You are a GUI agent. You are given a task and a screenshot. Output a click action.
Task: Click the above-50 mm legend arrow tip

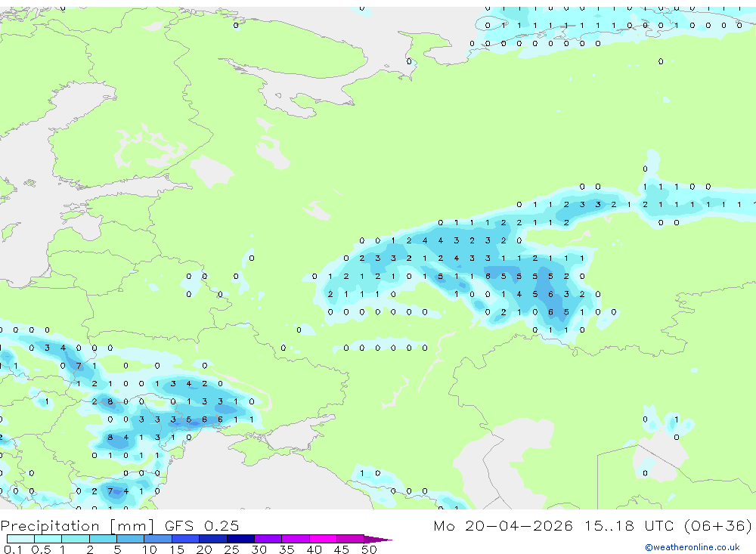point(379,540)
